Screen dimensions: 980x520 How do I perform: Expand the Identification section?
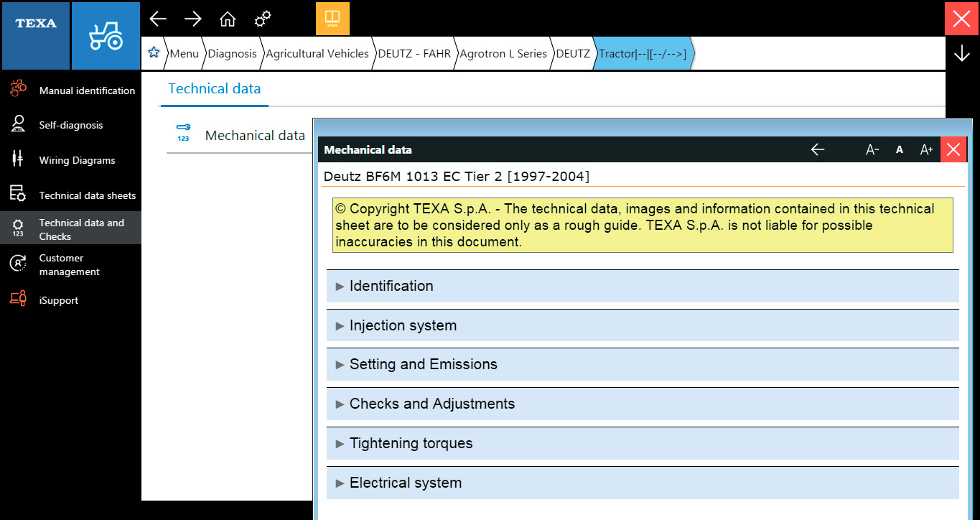(x=643, y=286)
